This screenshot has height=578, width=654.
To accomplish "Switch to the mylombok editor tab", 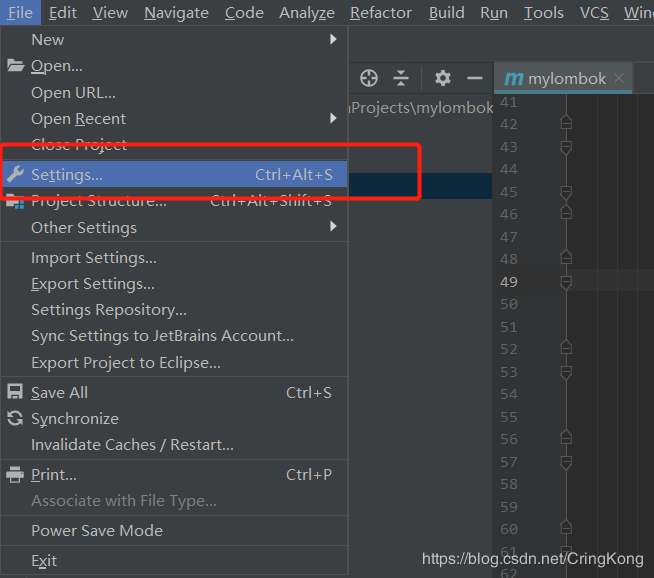I will pyautogui.click(x=563, y=78).
